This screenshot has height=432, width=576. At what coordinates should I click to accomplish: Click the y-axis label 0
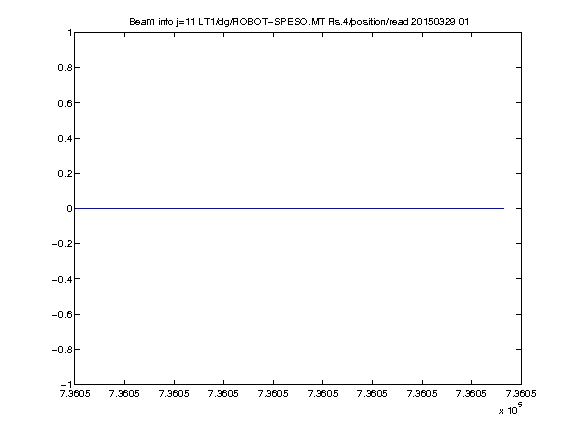click(69, 209)
